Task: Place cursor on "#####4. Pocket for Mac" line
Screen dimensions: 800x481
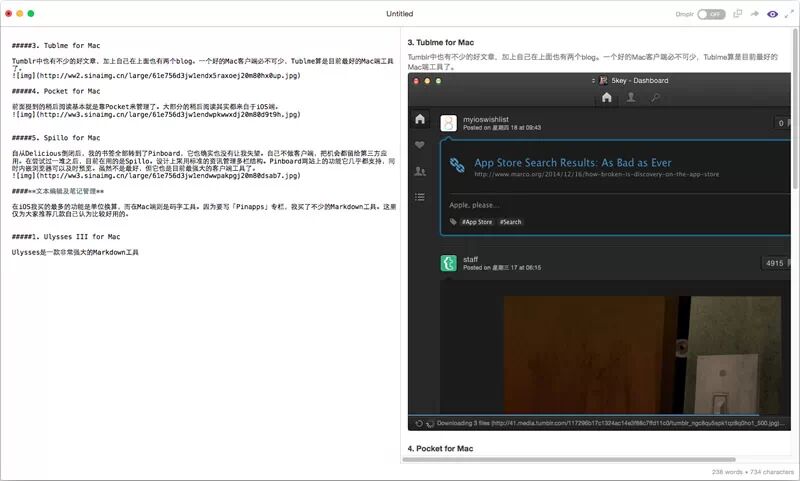Action: click(x=56, y=91)
